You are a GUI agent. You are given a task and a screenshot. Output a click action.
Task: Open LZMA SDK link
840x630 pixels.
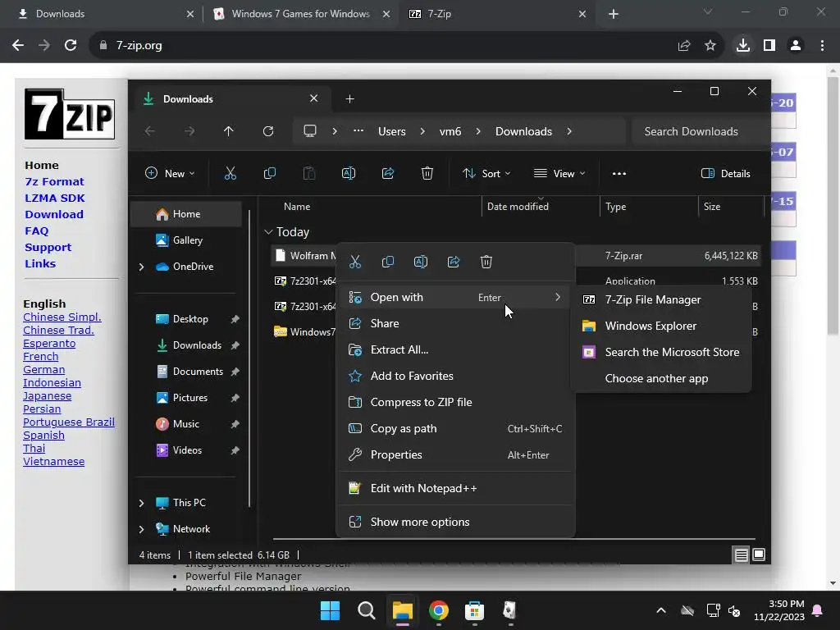[x=55, y=199]
